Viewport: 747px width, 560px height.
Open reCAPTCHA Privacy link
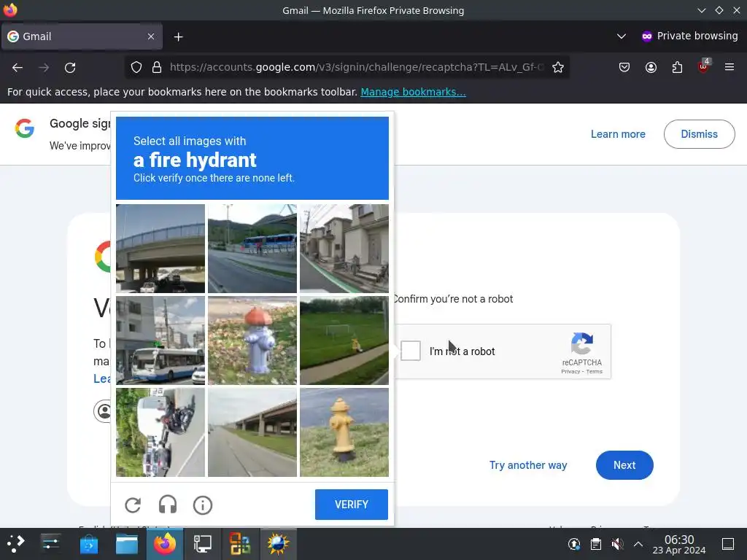tap(570, 371)
